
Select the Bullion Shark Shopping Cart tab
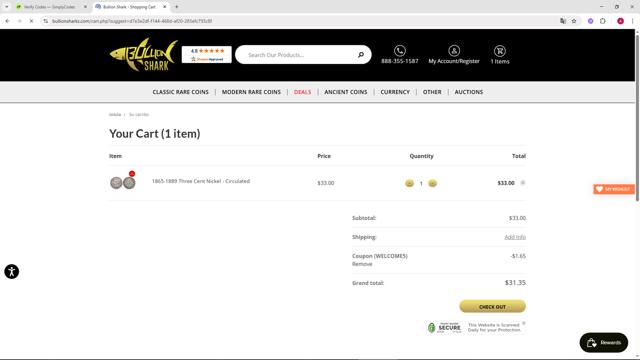129,7
